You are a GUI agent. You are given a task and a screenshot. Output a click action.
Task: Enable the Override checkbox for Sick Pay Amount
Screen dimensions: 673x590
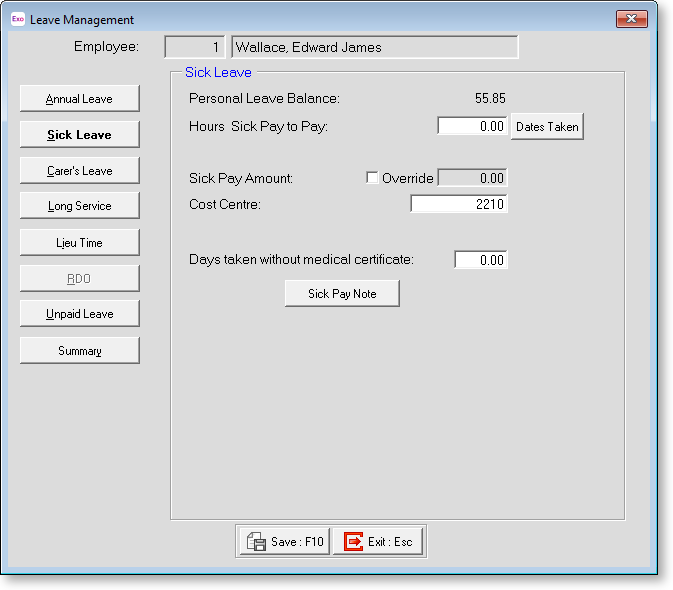point(373,178)
